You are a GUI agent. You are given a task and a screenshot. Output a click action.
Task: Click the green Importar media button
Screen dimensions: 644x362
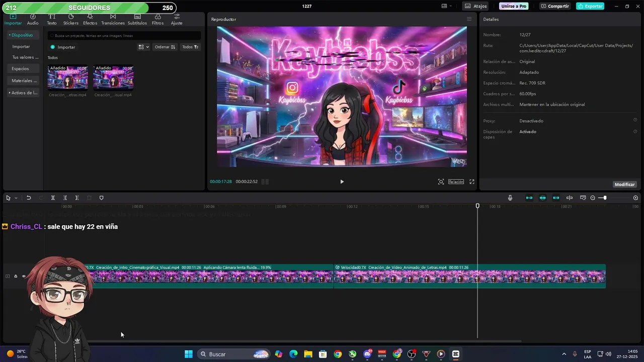coord(63,47)
